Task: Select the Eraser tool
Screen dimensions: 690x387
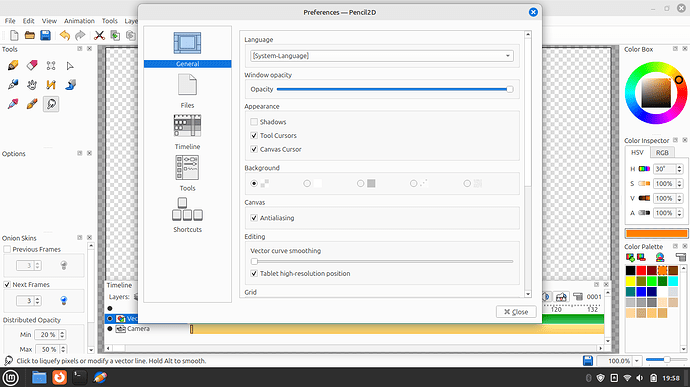Action: point(32,66)
